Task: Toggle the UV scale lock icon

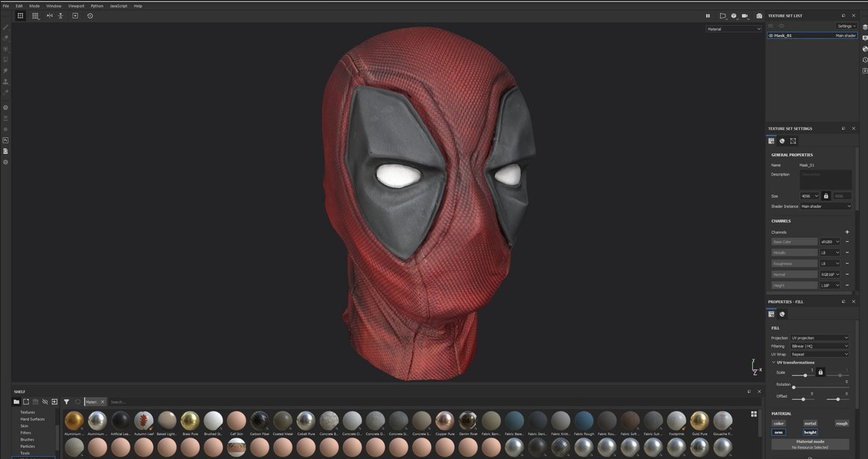Action: 820,372
